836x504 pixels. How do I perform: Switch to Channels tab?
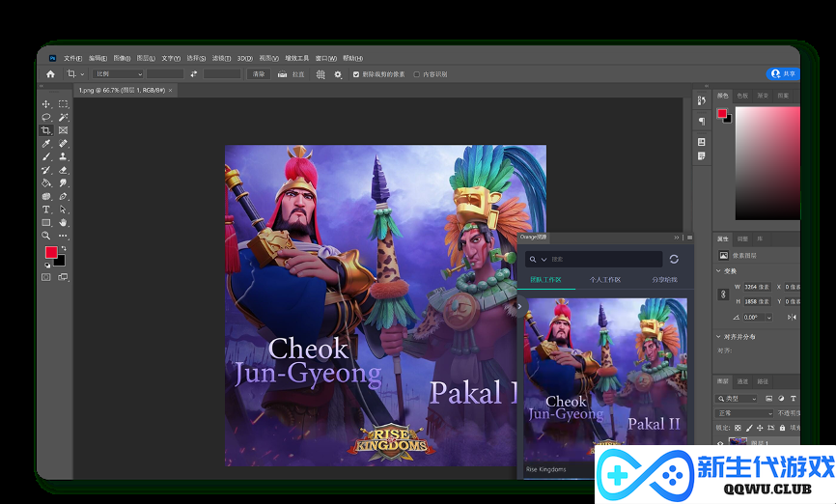[742, 381]
